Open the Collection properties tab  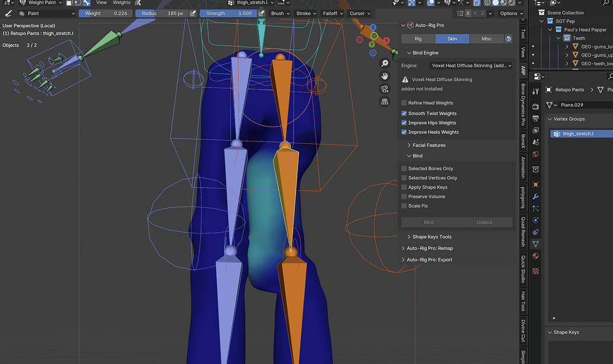coord(535,169)
